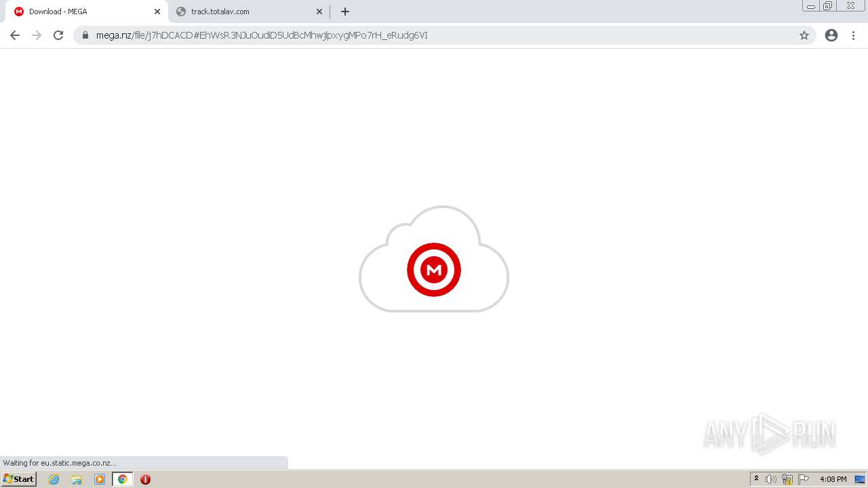
Task: Bookmark this page with the star
Action: 804,35
